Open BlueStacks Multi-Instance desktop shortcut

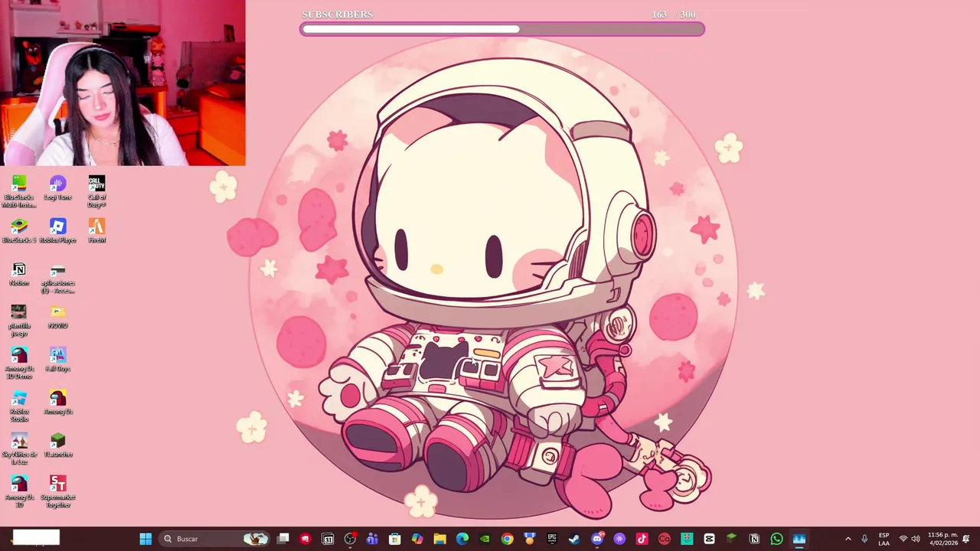click(x=19, y=192)
